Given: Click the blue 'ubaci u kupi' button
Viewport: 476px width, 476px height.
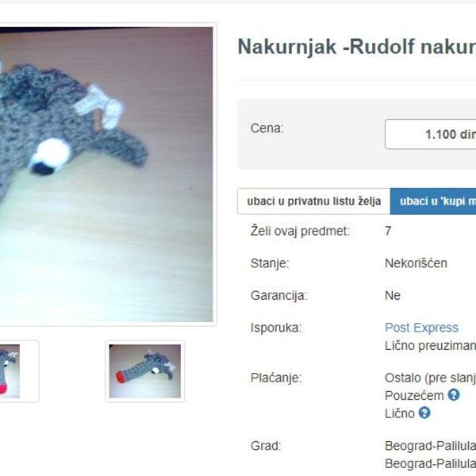Looking at the screenshot, I should [433, 201].
